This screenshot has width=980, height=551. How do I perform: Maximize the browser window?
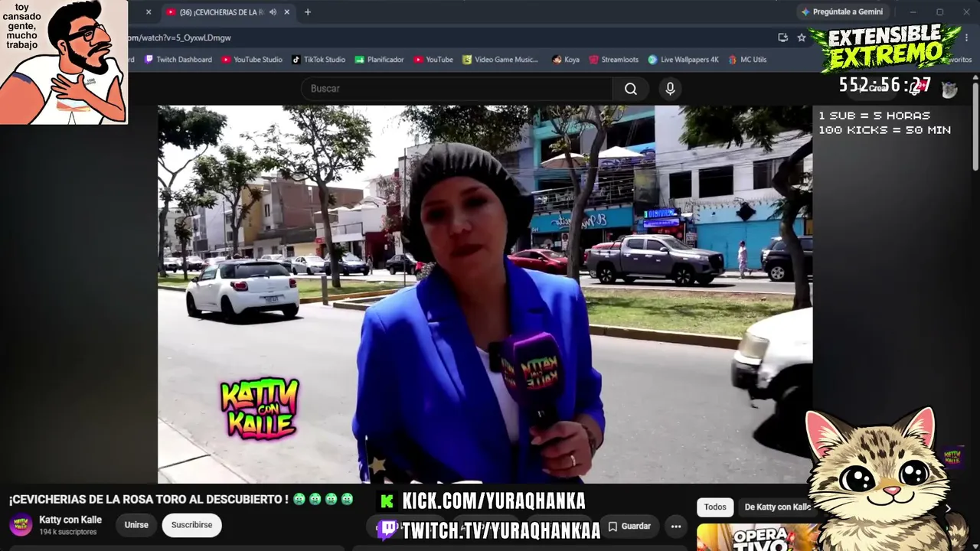[x=940, y=12]
